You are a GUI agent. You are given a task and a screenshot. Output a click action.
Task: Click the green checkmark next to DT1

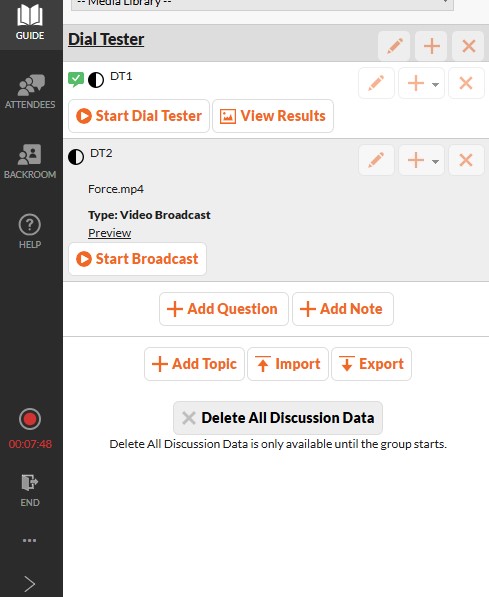click(x=76, y=80)
